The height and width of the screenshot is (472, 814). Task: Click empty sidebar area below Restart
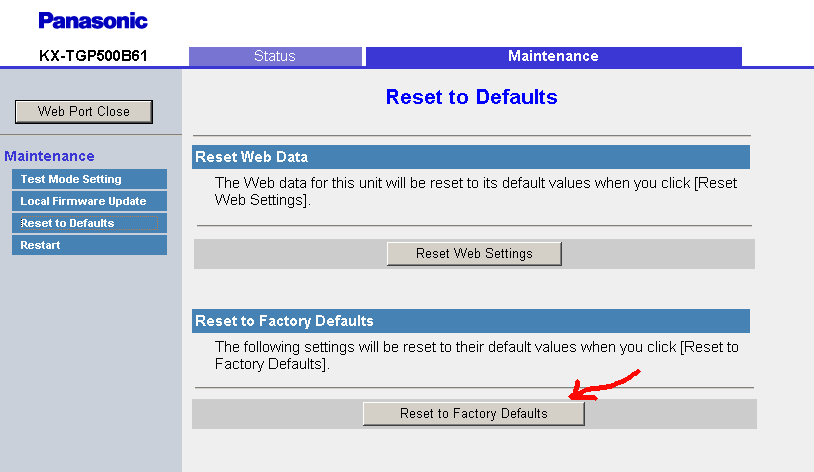[91, 363]
